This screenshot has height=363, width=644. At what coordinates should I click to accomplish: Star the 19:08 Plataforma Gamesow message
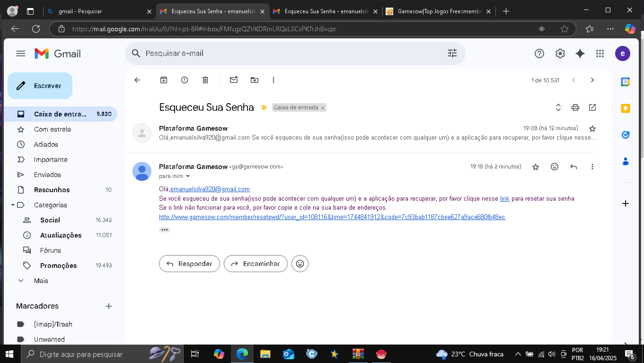[x=592, y=128]
